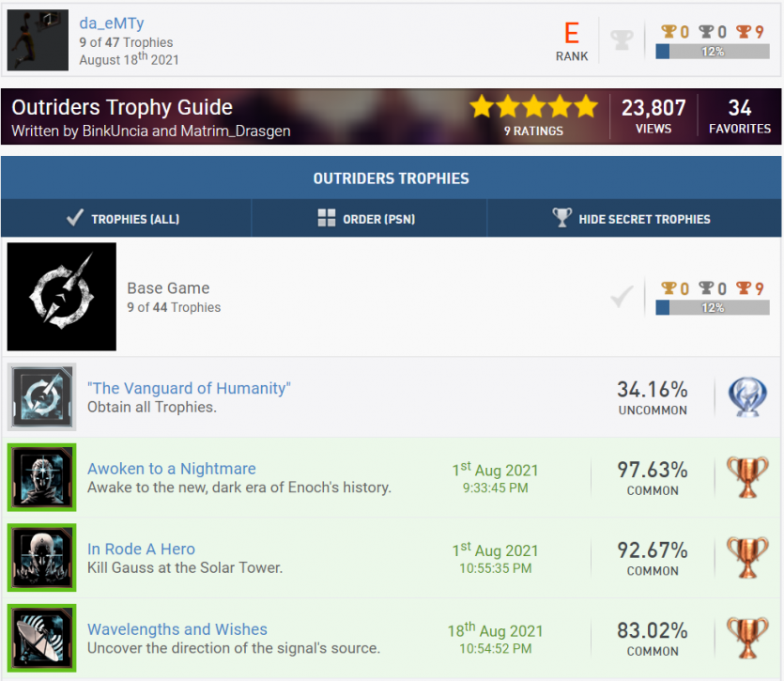Click the five-star guide rating
The width and height of the screenshot is (784, 681).
click(533, 106)
